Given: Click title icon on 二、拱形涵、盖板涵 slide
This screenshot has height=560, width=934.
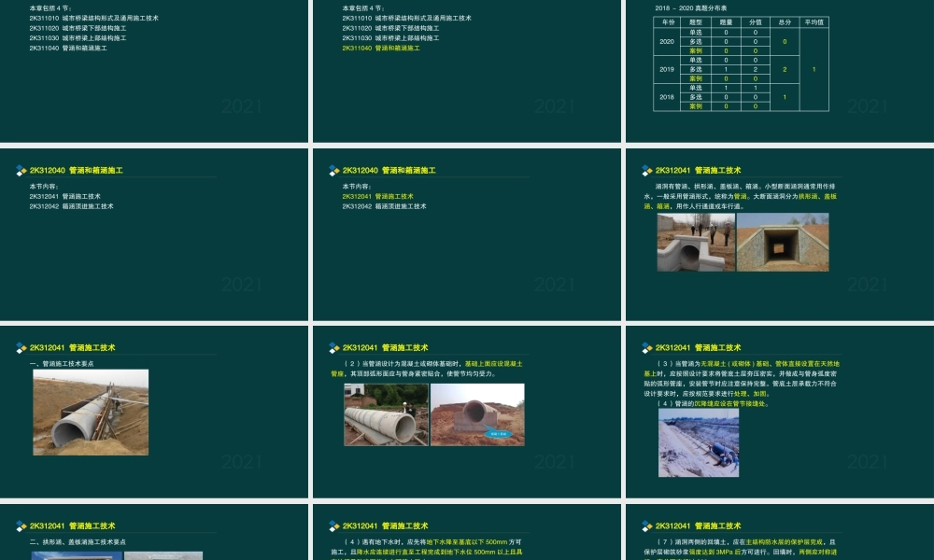Looking at the screenshot, I should (x=21, y=526).
